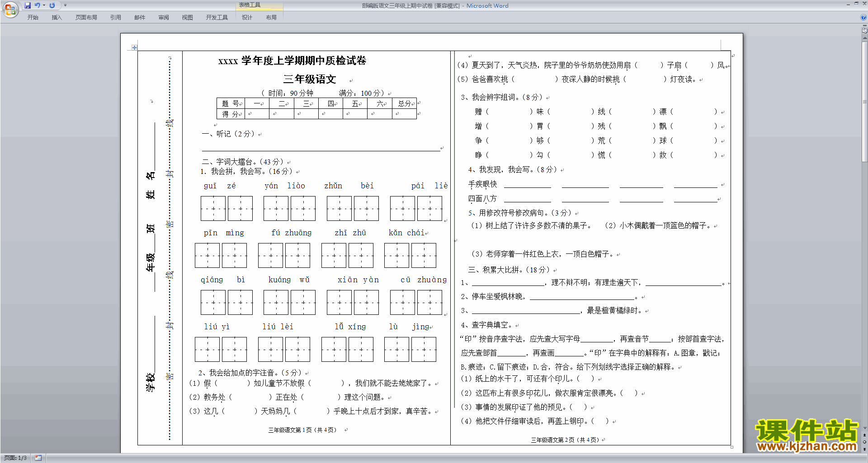Click the 得 分 table cell

tap(231, 114)
